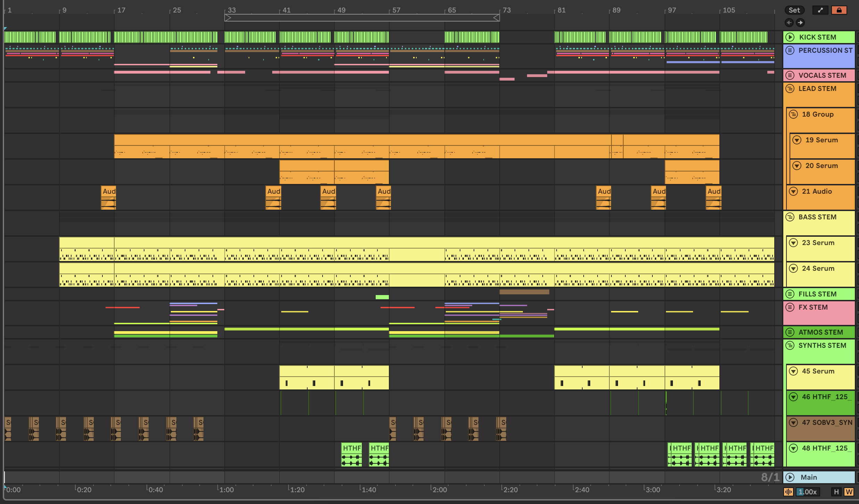This screenshot has width=859, height=504.
Task: Select the LEAD STEM track name
Action: point(817,89)
